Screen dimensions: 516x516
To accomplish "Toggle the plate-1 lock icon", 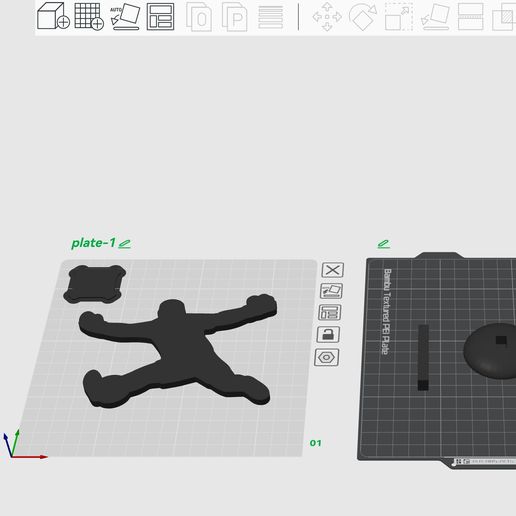I will point(328,334).
